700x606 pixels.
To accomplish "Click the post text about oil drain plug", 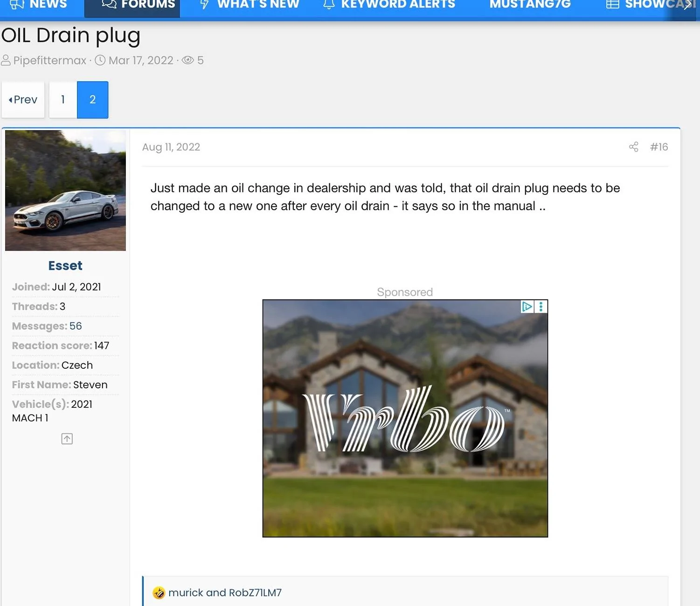I will click(385, 197).
